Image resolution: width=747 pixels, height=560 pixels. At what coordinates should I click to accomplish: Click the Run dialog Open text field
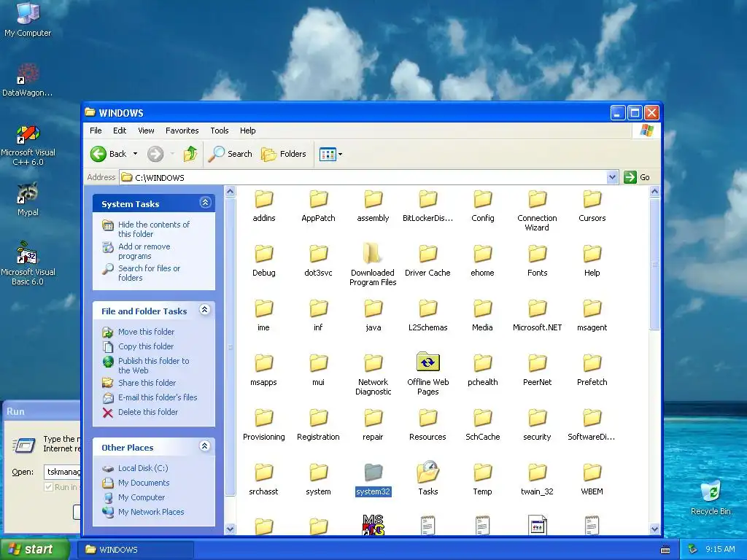coord(63,472)
